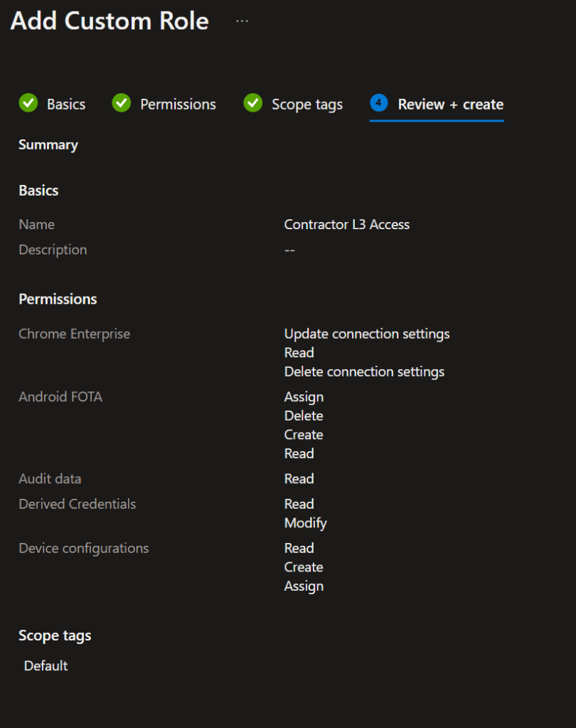Click the Default scope tag entry
Viewport: 576px width, 728px height.
click(x=46, y=666)
